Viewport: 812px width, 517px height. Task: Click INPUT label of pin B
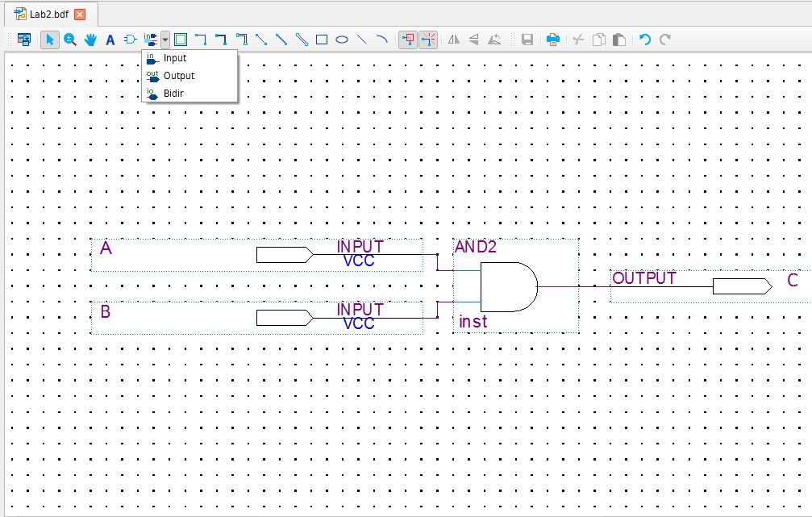click(360, 310)
